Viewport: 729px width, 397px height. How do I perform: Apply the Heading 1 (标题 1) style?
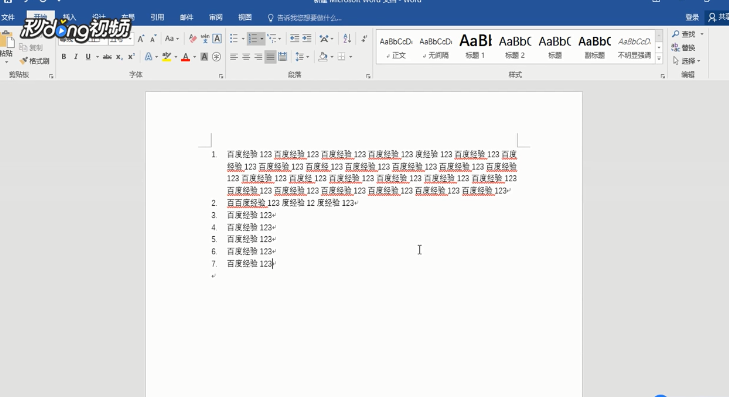coord(475,47)
